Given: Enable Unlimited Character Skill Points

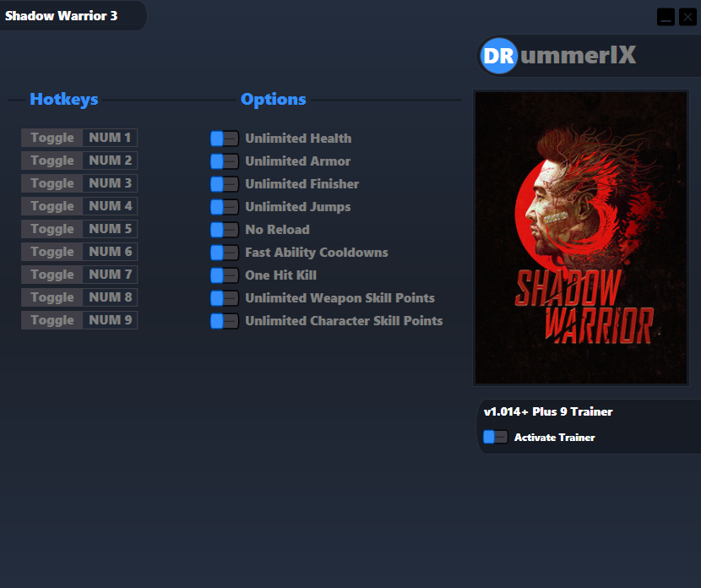Looking at the screenshot, I should click(x=225, y=321).
